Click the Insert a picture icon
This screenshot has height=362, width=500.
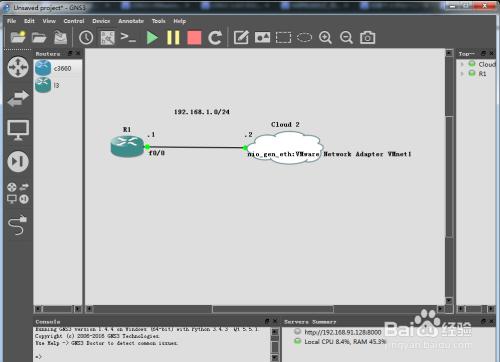(x=262, y=37)
